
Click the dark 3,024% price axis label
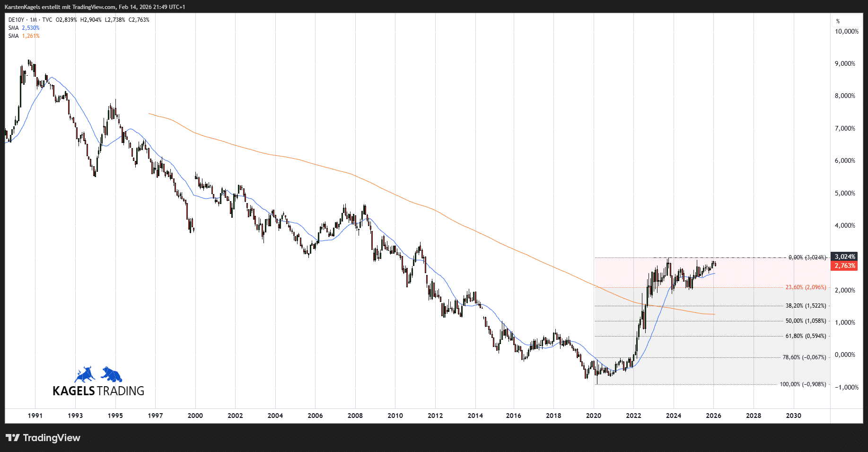(844, 257)
